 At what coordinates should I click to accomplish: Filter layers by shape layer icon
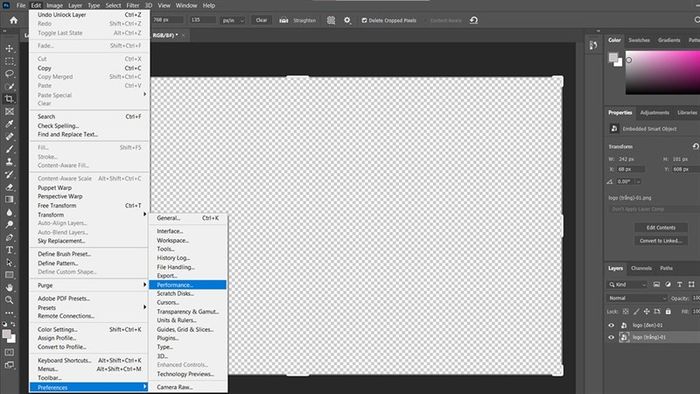click(691, 284)
